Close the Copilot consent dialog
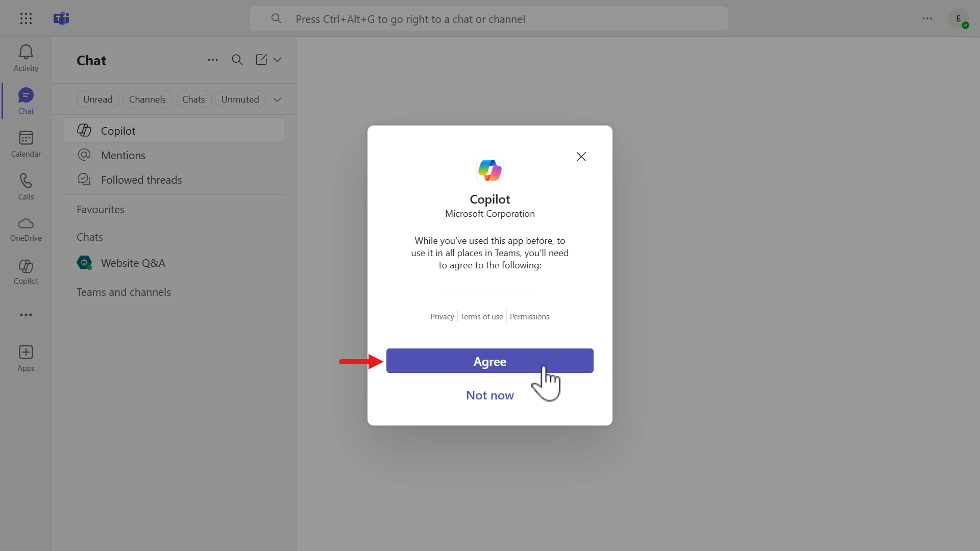This screenshot has width=980, height=551. click(x=581, y=157)
